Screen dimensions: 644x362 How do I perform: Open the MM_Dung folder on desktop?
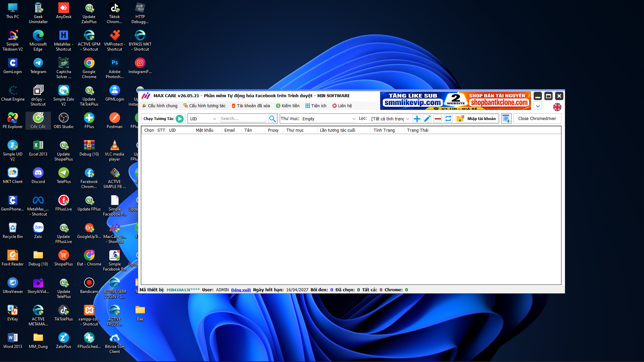(x=38, y=341)
